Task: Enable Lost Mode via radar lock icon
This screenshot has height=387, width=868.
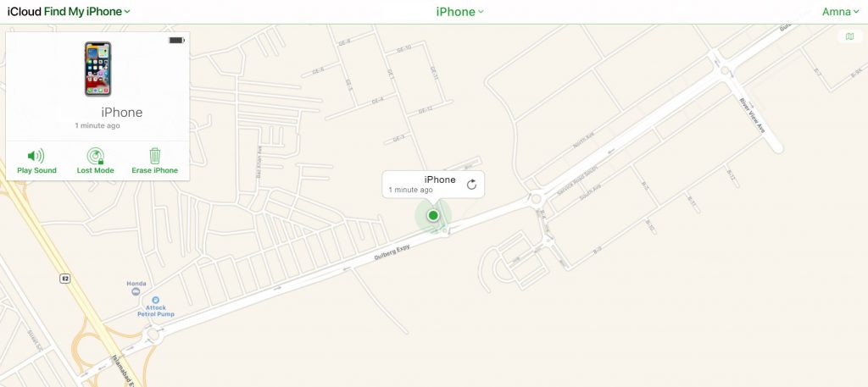Action: pos(95,157)
